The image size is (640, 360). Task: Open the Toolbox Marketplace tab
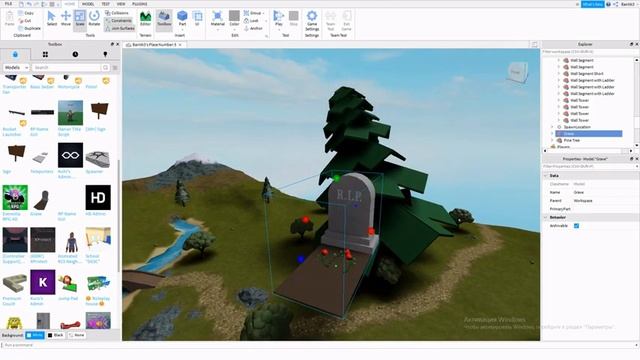[15, 54]
